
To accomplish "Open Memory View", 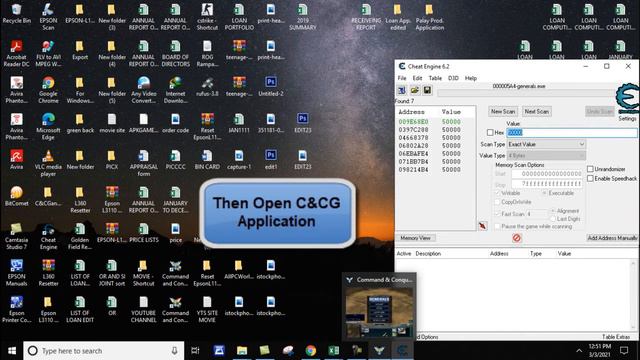I will (x=416, y=238).
